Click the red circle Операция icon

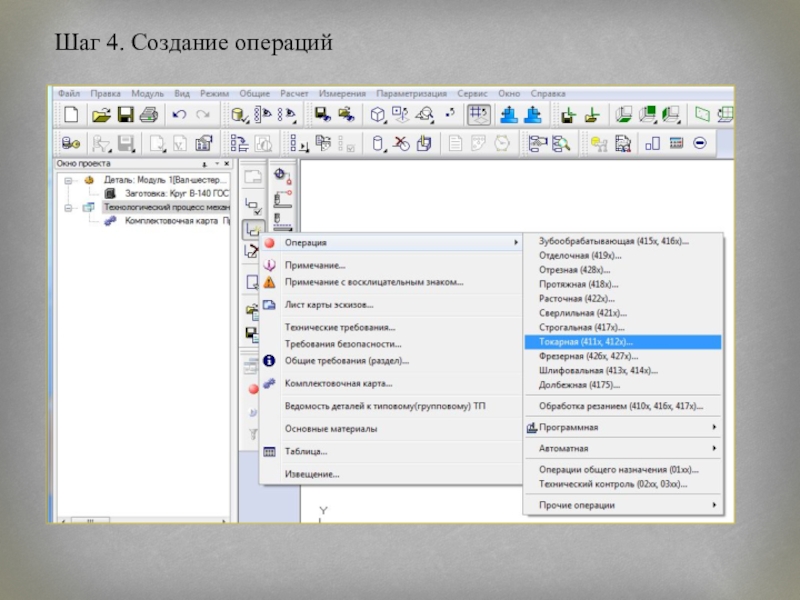269,242
